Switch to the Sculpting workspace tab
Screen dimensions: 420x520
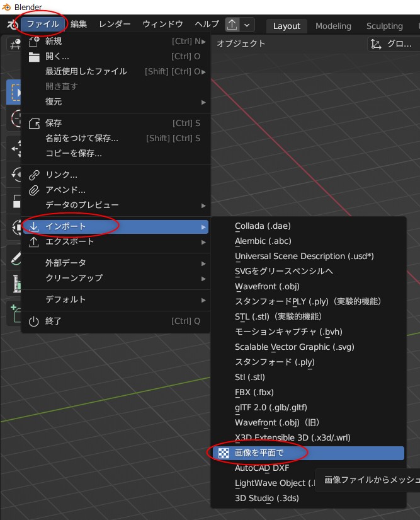coord(385,26)
